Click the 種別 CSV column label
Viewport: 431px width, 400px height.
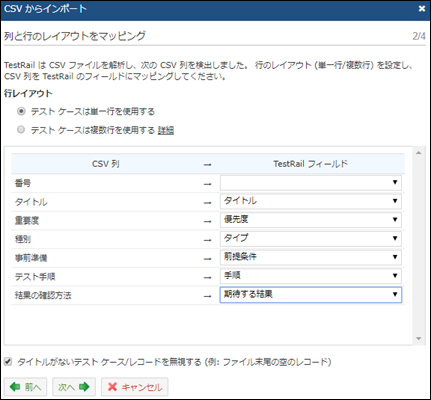click(23, 239)
